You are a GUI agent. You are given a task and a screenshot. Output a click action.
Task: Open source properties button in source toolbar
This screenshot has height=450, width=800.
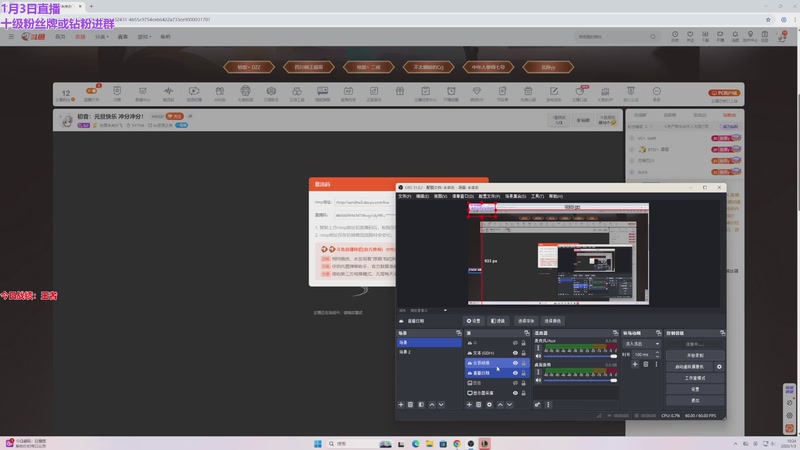click(474, 321)
